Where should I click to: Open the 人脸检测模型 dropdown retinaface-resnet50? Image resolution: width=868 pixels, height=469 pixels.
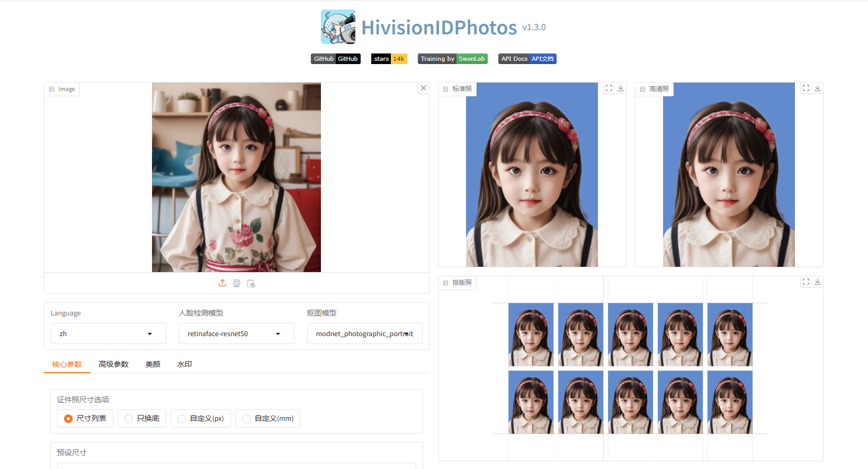237,333
